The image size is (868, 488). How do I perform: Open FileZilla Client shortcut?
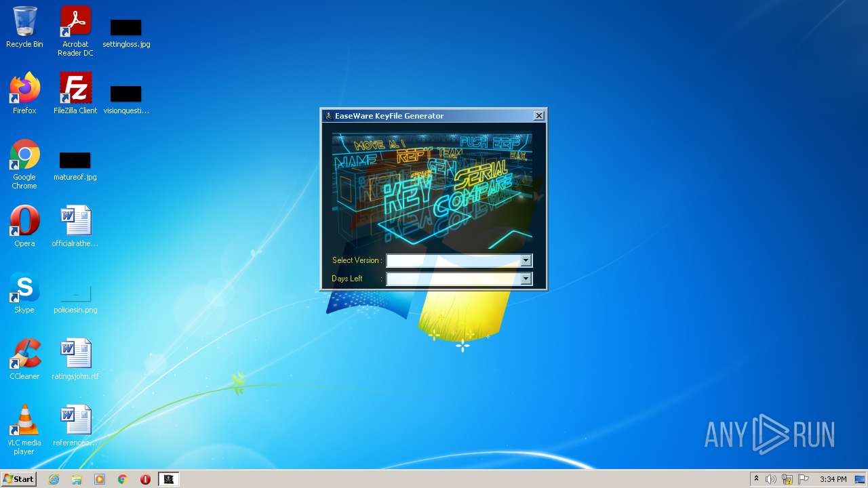(x=75, y=94)
